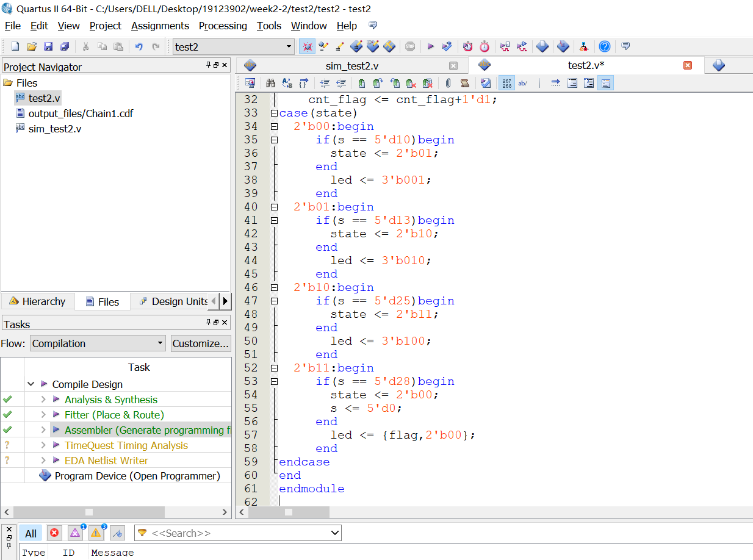The width and height of the screenshot is (753, 560).
Task: Click Program Device (Open Programmer) task
Action: (137, 476)
